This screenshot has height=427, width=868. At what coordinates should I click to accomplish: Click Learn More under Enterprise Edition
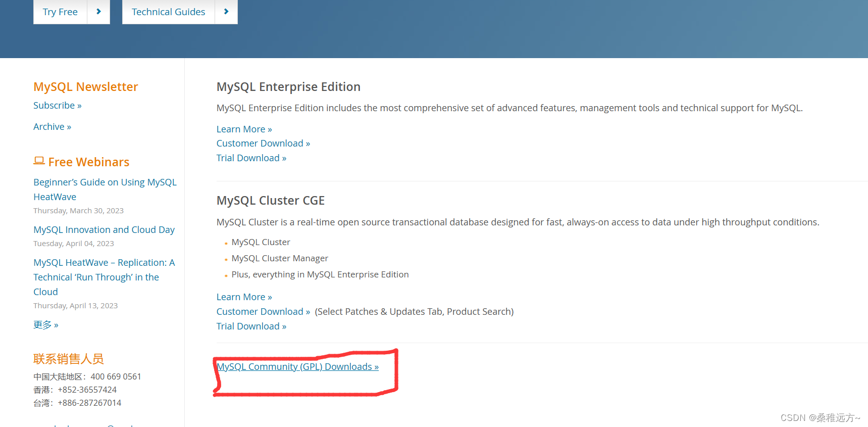pos(244,129)
